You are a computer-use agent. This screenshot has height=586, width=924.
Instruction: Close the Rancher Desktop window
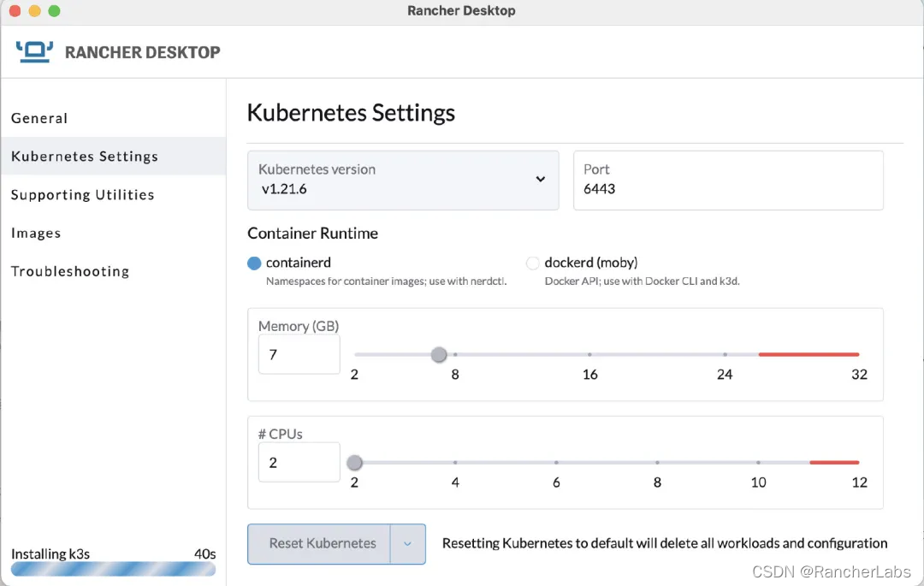coord(15,10)
